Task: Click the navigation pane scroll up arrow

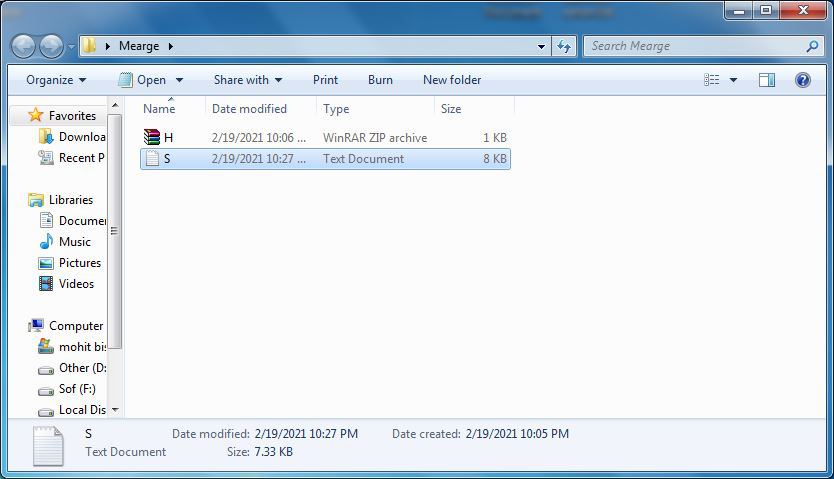Action: click(x=115, y=105)
